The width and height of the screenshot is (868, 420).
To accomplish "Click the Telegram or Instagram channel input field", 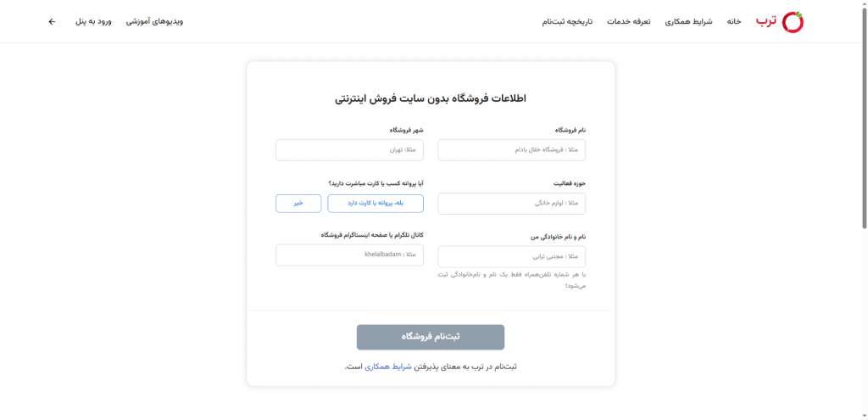I will (349, 255).
